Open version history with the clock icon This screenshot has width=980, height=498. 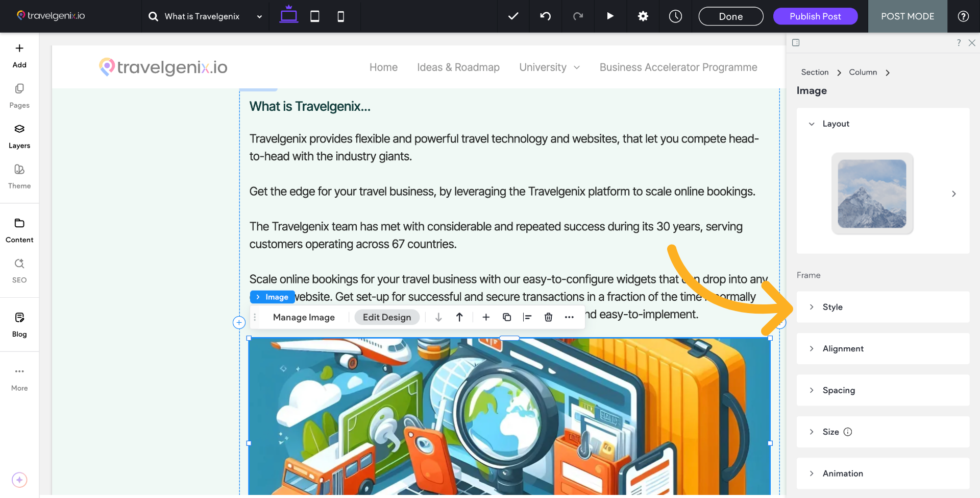[675, 16]
